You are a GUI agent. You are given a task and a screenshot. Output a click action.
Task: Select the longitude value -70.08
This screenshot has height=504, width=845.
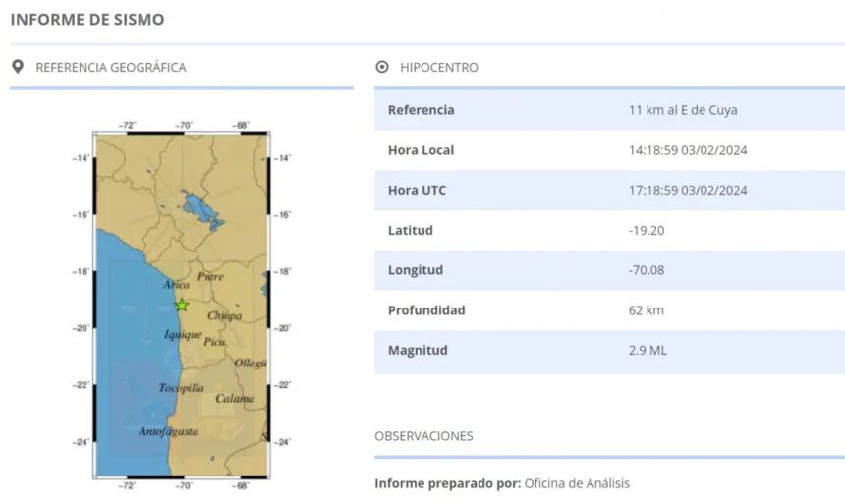[647, 270]
